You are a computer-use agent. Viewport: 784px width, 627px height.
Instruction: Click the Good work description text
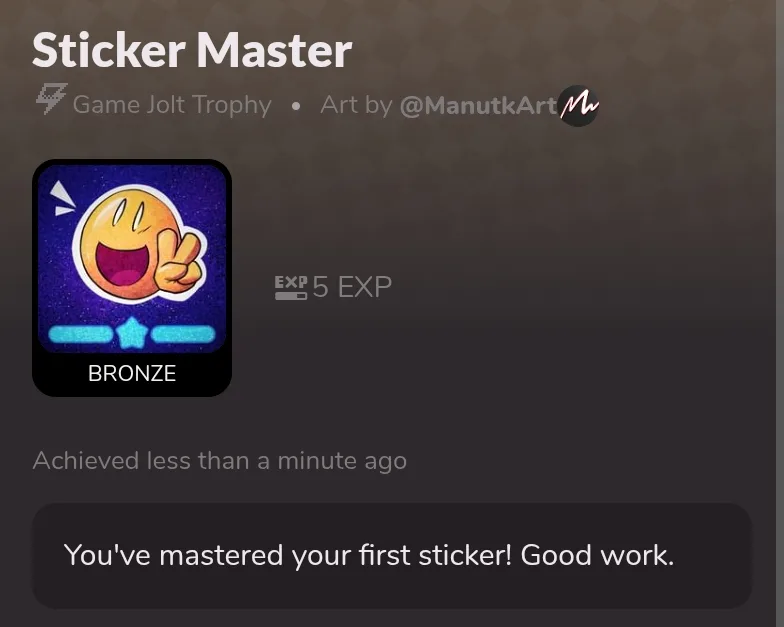(598, 555)
